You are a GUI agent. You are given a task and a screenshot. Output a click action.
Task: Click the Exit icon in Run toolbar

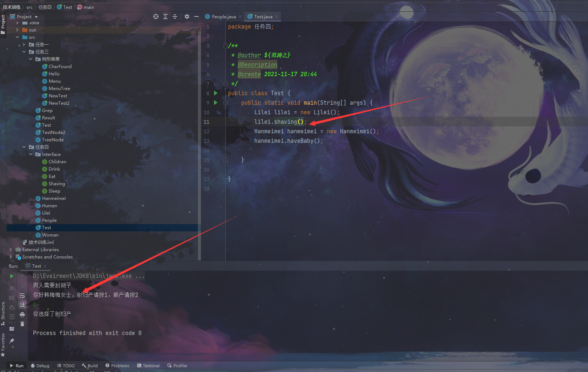click(12, 317)
